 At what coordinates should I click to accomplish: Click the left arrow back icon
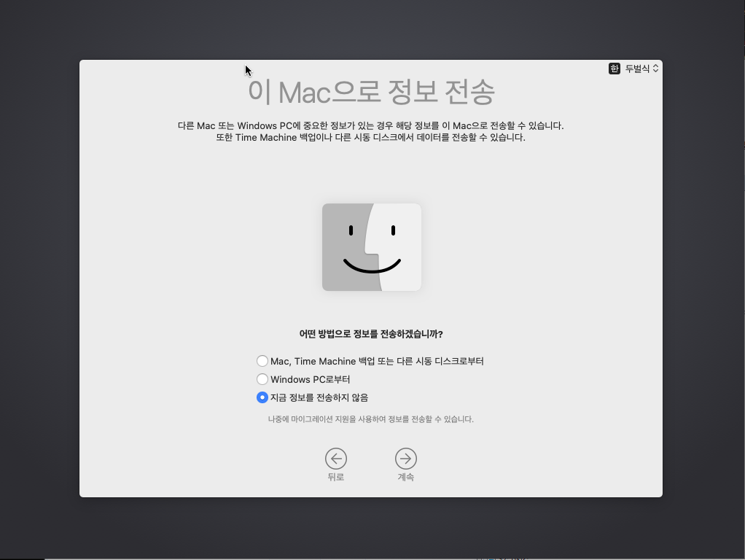(x=335, y=459)
